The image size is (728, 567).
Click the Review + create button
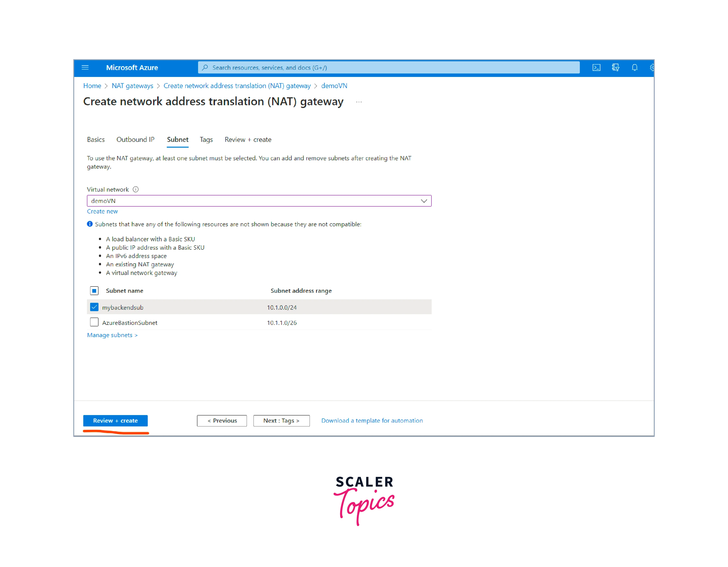pos(115,421)
